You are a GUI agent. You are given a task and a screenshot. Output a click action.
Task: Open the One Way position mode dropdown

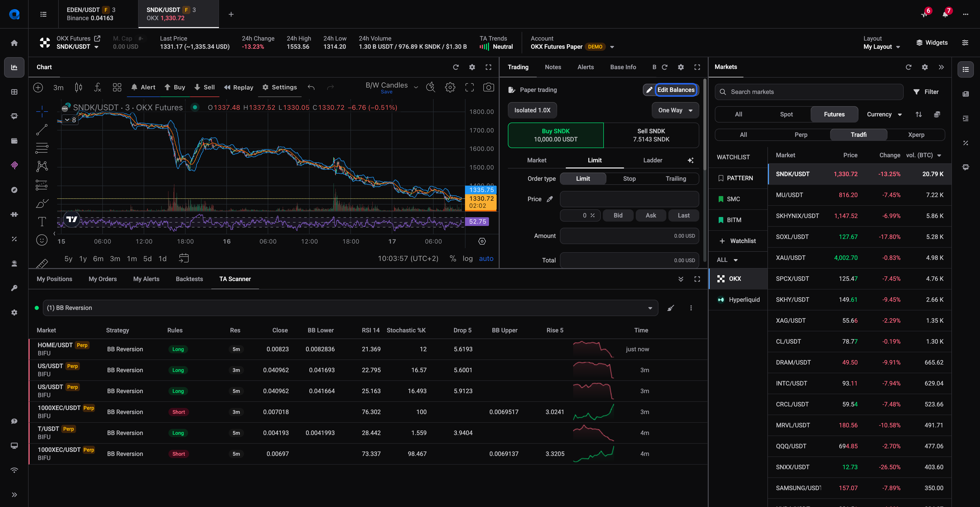tap(675, 110)
